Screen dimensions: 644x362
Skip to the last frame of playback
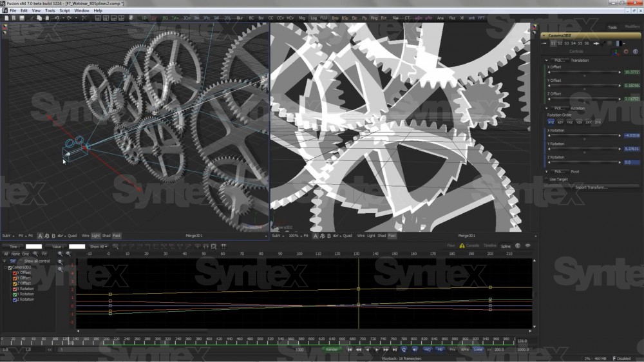point(395,349)
